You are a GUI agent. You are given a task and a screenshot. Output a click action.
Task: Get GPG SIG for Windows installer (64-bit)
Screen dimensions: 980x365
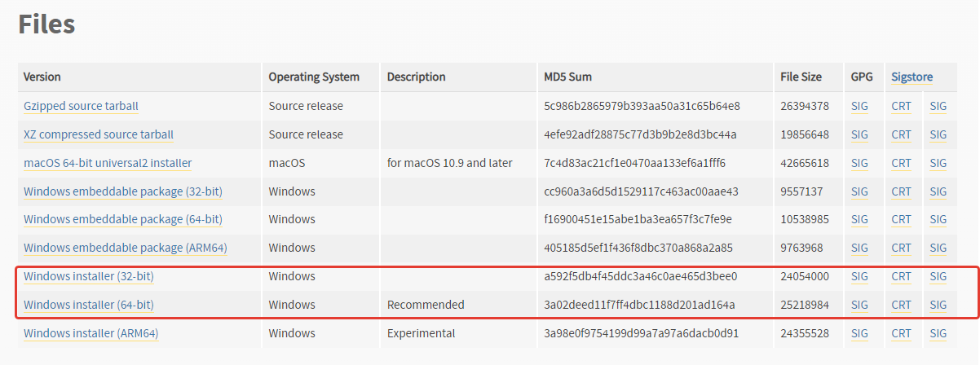859,305
